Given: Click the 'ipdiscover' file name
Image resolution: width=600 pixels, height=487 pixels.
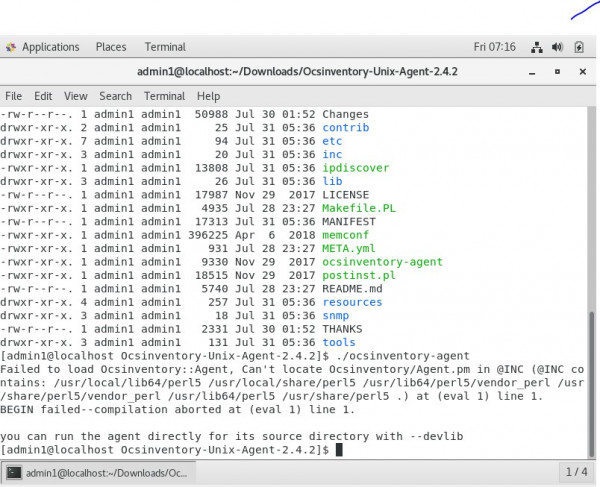Looking at the screenshot, I should 355,168.
